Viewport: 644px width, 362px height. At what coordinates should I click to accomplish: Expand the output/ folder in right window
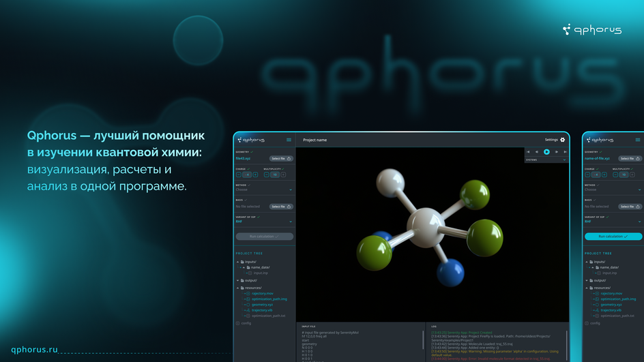[587, 281]
